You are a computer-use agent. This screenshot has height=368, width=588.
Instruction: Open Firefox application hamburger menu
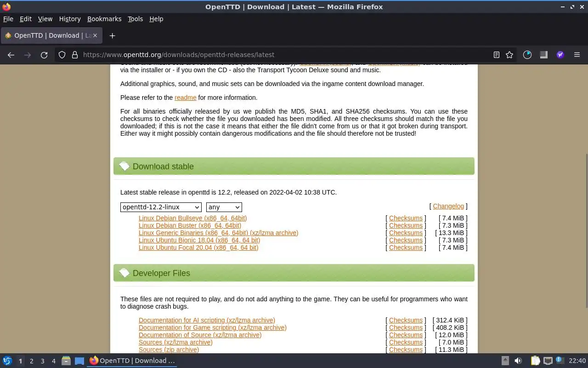coord(577,55)
